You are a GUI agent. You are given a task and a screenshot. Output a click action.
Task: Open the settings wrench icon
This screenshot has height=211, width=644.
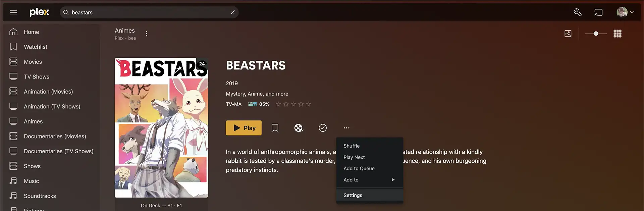pyautogui.click(x=577, y=12)
